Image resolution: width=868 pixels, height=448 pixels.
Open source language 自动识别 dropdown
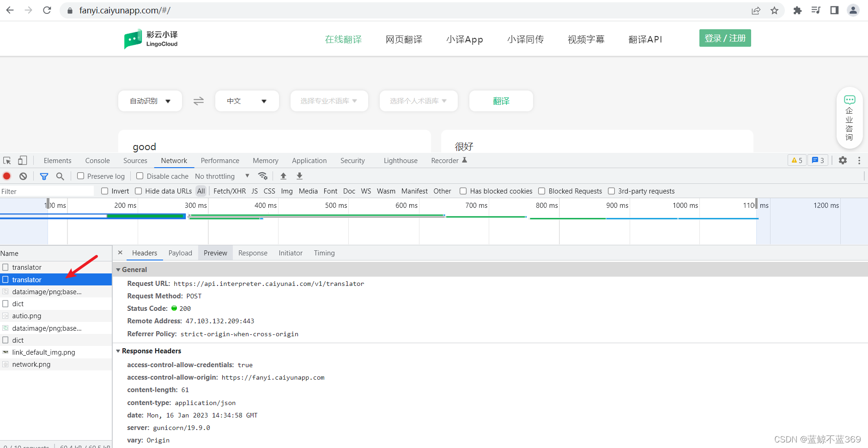tap(150, 101)
